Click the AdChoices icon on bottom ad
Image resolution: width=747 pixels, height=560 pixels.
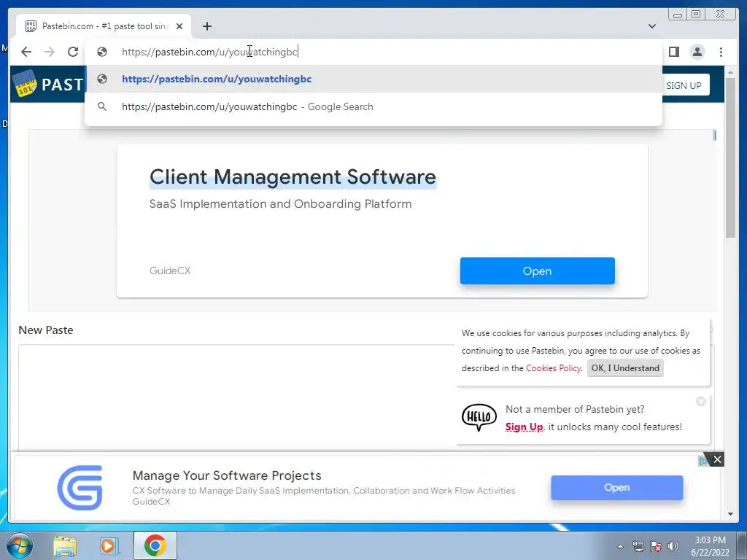click(x=703, y=461)
